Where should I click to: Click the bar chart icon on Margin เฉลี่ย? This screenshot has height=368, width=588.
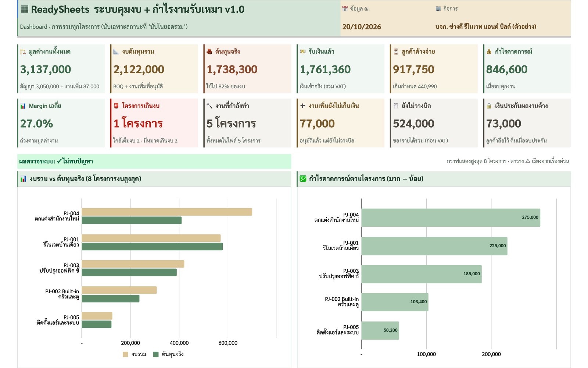(23, 106)
